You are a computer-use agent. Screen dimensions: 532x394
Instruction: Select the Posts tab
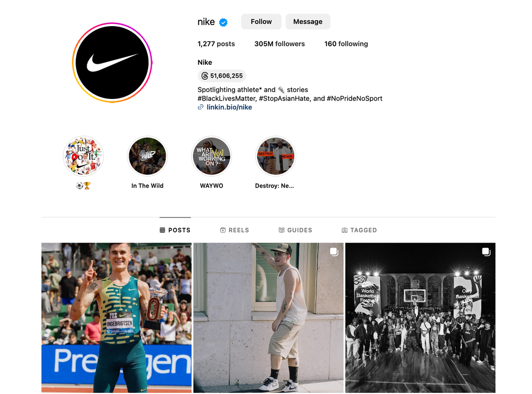[175, 230]
